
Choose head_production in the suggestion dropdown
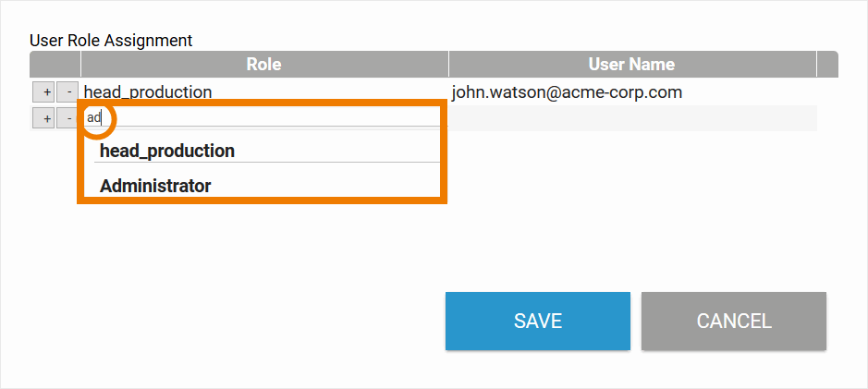tap(167, 151)
